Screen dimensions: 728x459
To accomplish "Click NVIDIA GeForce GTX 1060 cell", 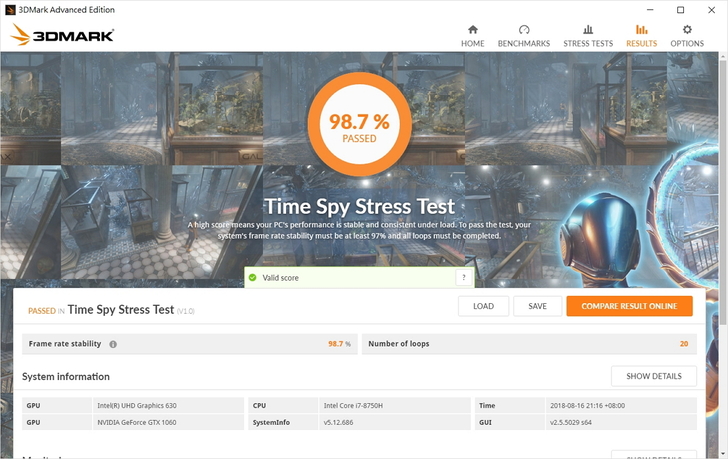I will click(168, 422).
